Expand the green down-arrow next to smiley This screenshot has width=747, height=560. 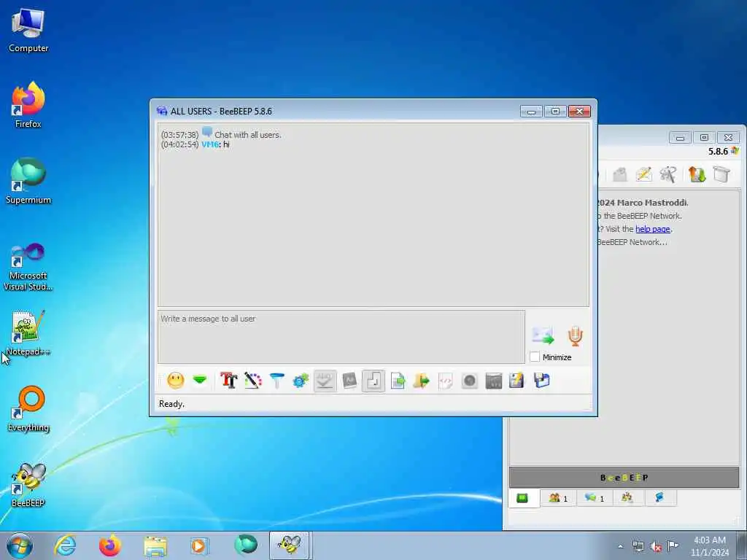pyautogui.click(x=200, y=380)
